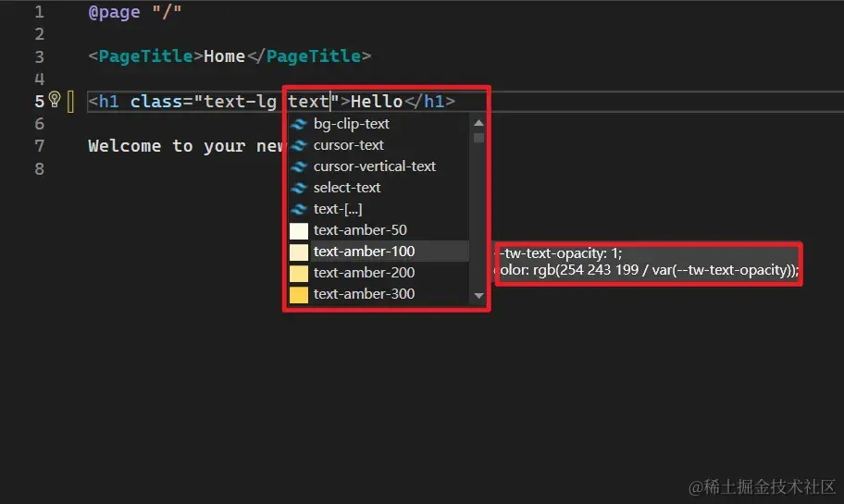The width and height of the screenshot is (844, 504).
Task: Click the --tw-text-opacity tooltip line
Action: [558, 253]
